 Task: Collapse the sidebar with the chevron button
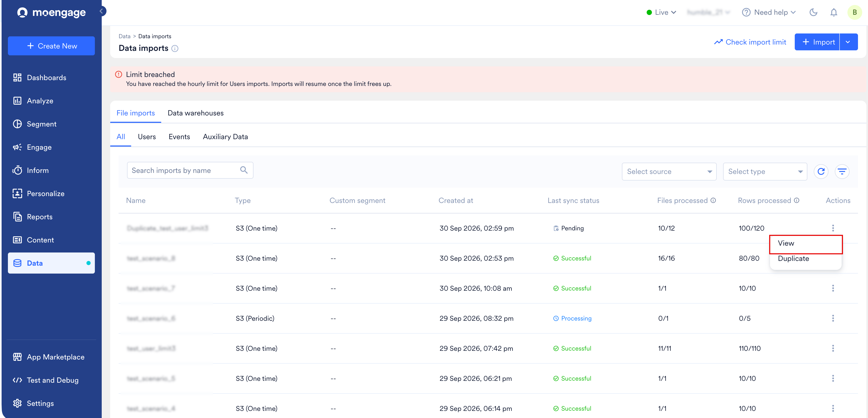click(x=102, y=11)
